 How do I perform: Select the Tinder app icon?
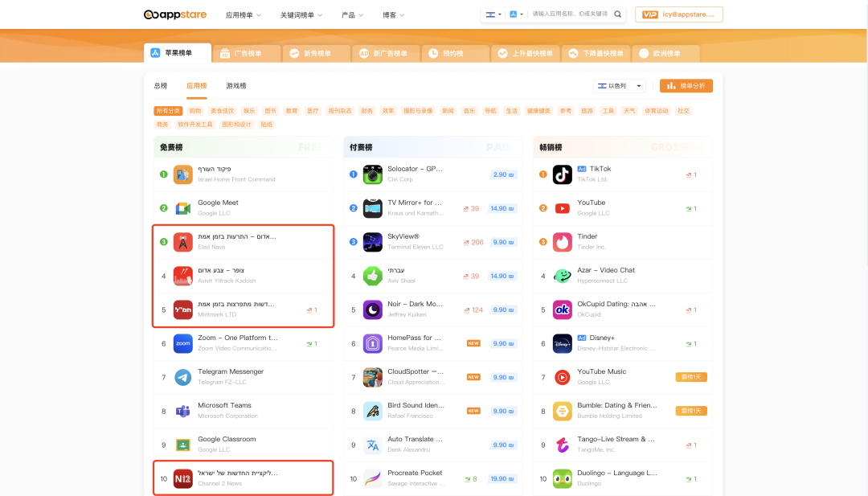[x=562, y=241]
